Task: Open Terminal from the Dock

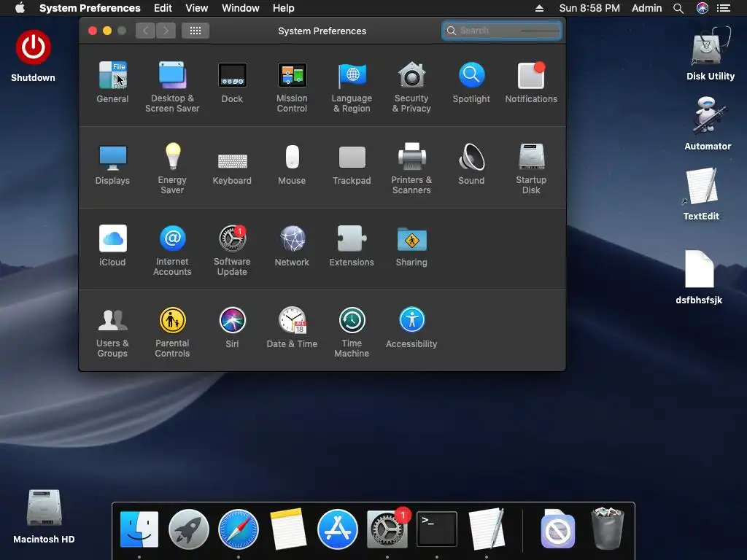Action: [x=437, y=529]
